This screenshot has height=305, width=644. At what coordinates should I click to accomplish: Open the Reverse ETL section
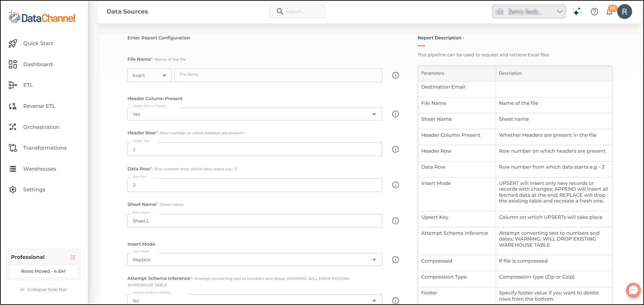(x=39, y=106)
